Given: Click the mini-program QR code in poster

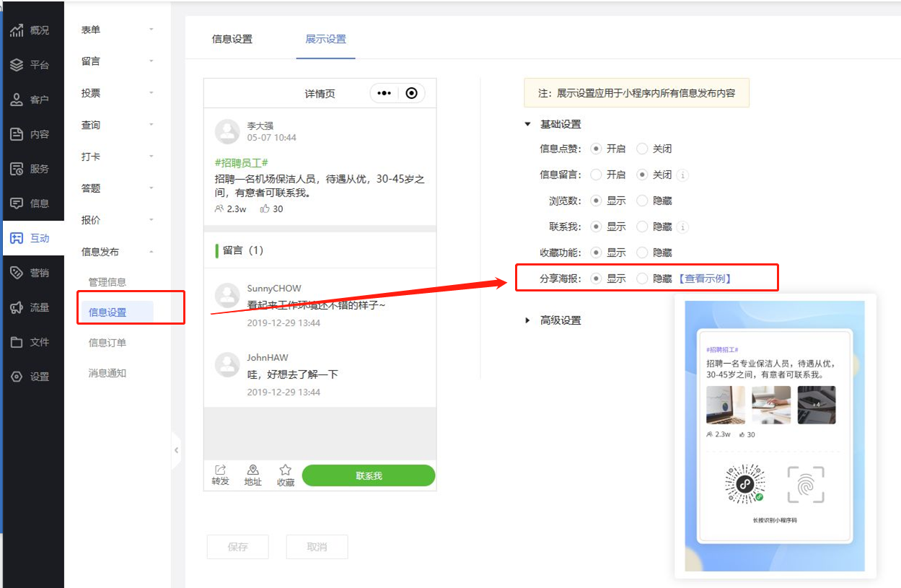Looking at the screenshot, I should [745, 484].
